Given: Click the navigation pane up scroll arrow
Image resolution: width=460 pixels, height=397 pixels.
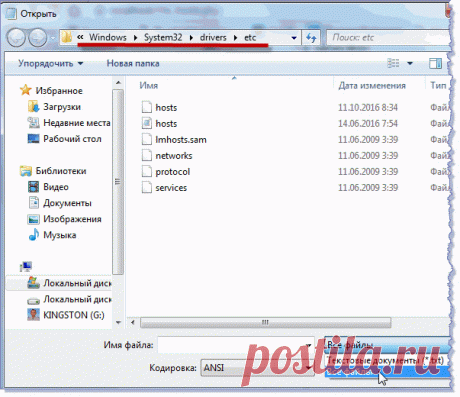Looking at the screenshot, I should [x=118, y=83].
